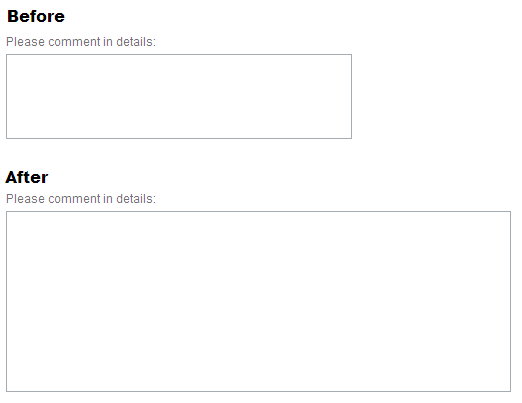The width and height of the screenshot is (522, 403).
Task: Click 'Please comment in details:' label under Before
Action: click(81, 42)
